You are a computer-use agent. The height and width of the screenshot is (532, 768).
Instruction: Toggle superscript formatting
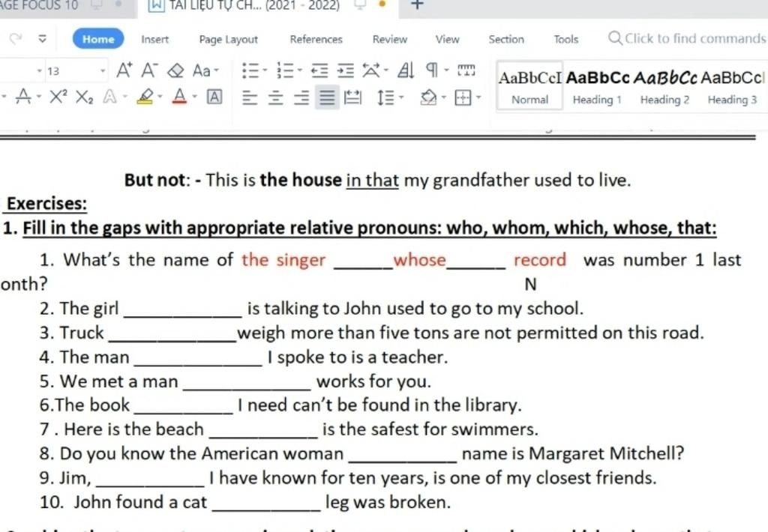[x=58, y=97]
